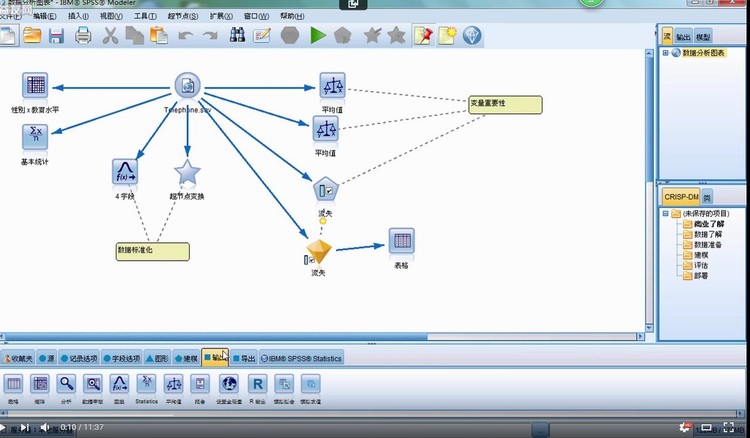This screenshot has width=750, height=438.
Task: Click the printer icon in toolbar
Action: pos(83,35)
